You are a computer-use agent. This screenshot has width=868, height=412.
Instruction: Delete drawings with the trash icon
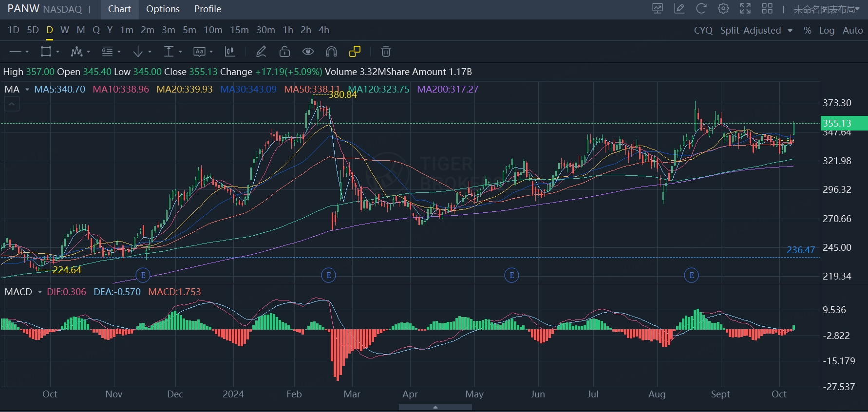tap(386, 52)
